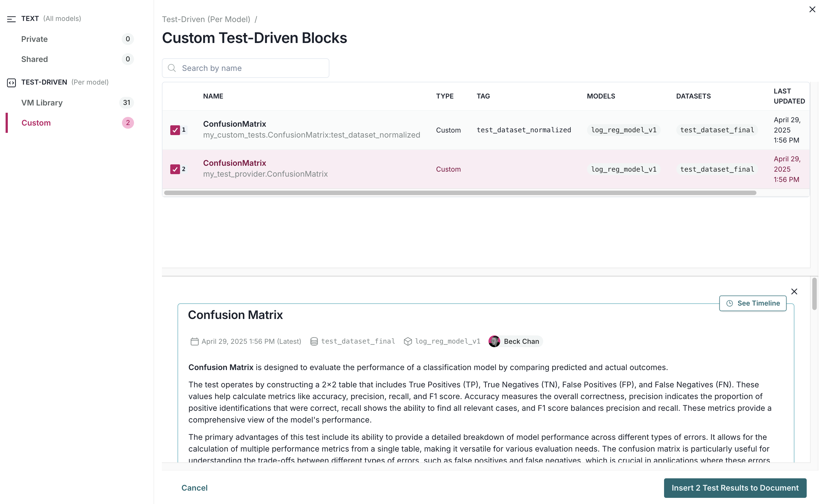Uncheck the second ConfusionMatrix row
This screenshot has height=504, width=824.
click(x=175, y=169)
